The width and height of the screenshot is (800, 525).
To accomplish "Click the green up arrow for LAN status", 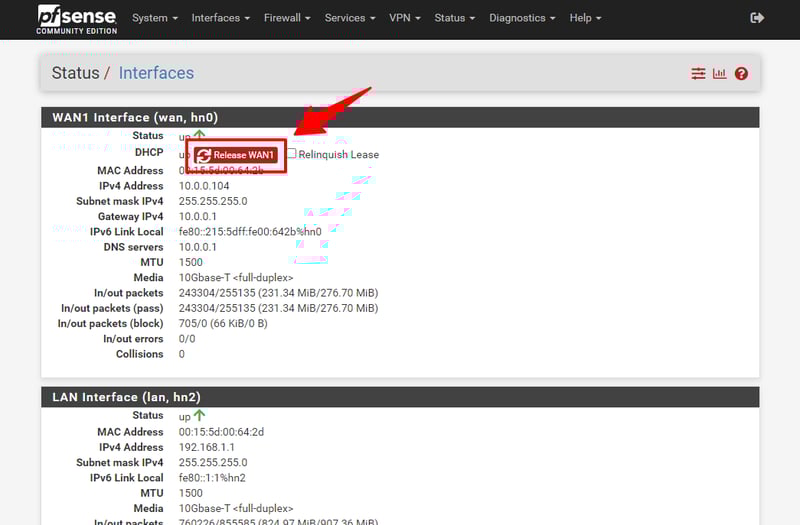I will 199,415.
